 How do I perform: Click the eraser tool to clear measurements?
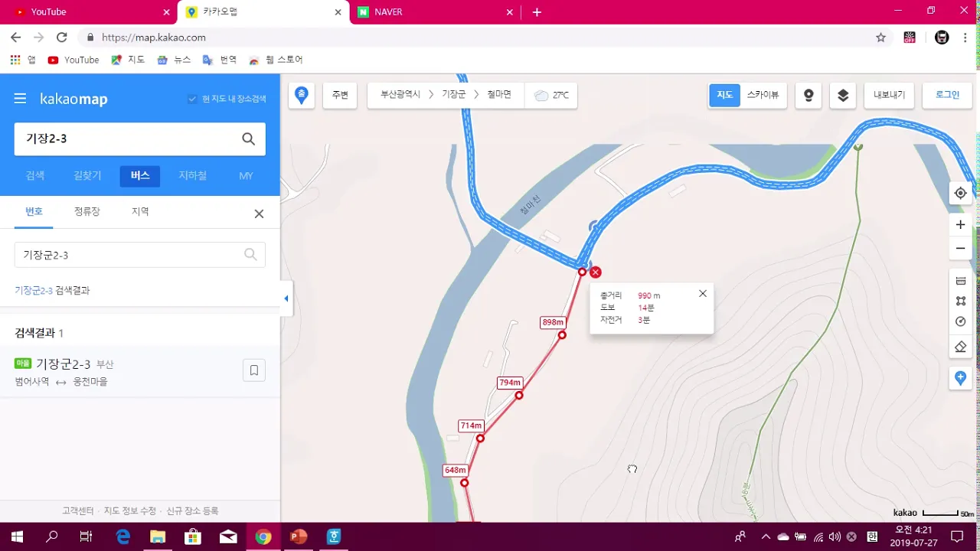pyautogui.click(x=960, y=347)
